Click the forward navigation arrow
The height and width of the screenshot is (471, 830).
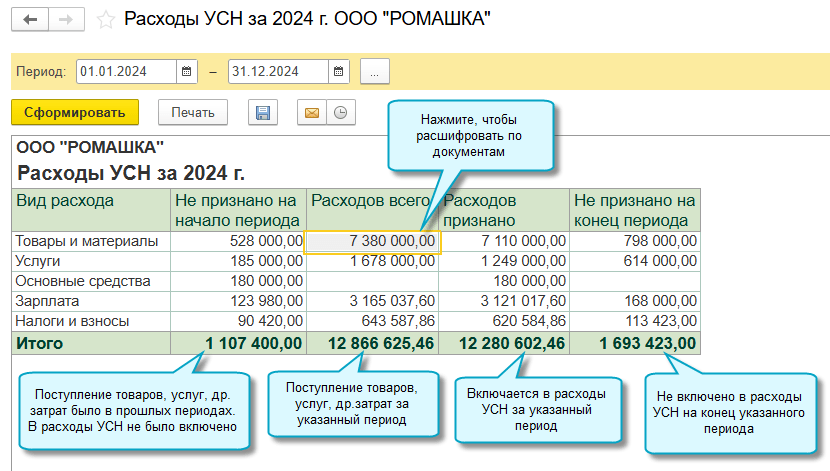pyautogui.click(x=66, y=20)
